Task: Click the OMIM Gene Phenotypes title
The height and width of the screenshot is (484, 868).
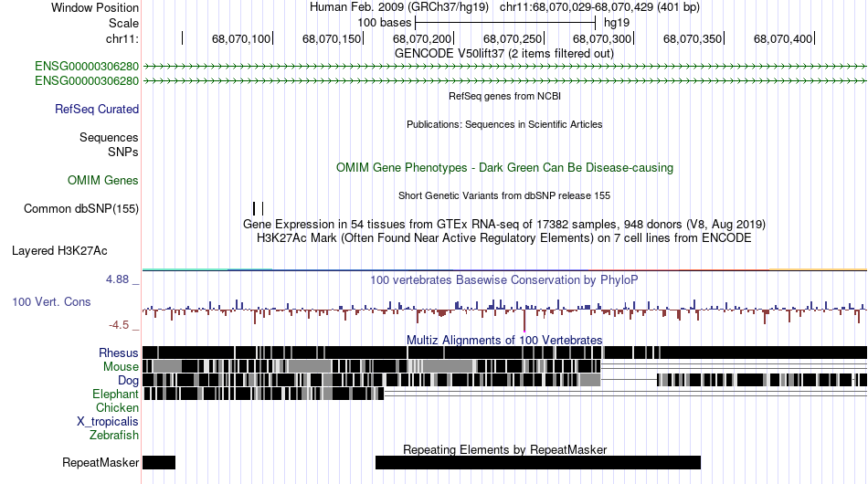Action: tap(504, 168)
